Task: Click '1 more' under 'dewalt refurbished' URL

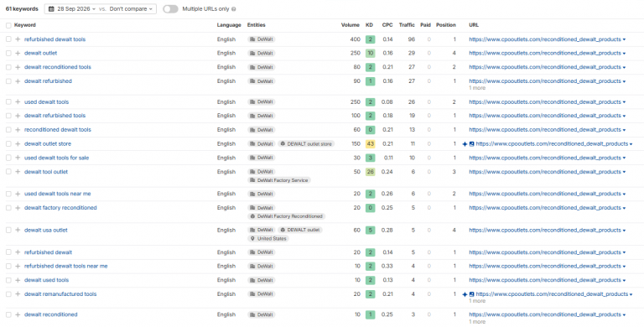Action: pyautogui.click(x=477, y=88)
